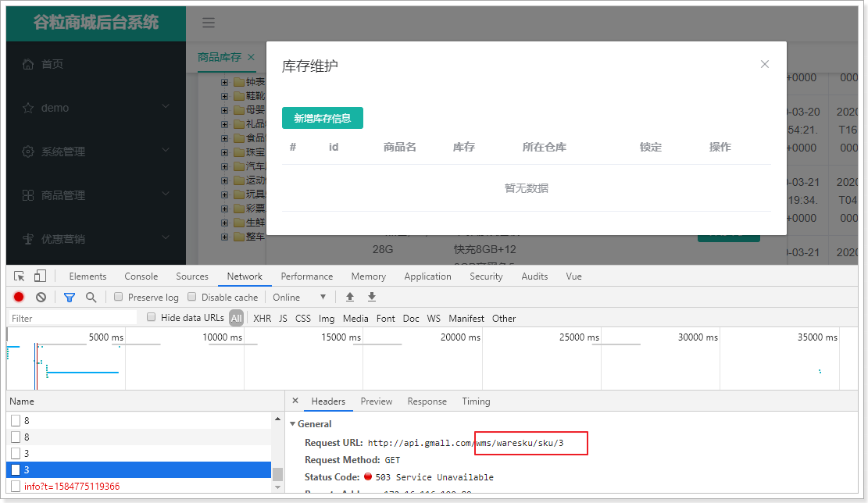This screenshot has width=868, height=503.
Task: Open the Timing tab of the request
Action: click(476, 401)
